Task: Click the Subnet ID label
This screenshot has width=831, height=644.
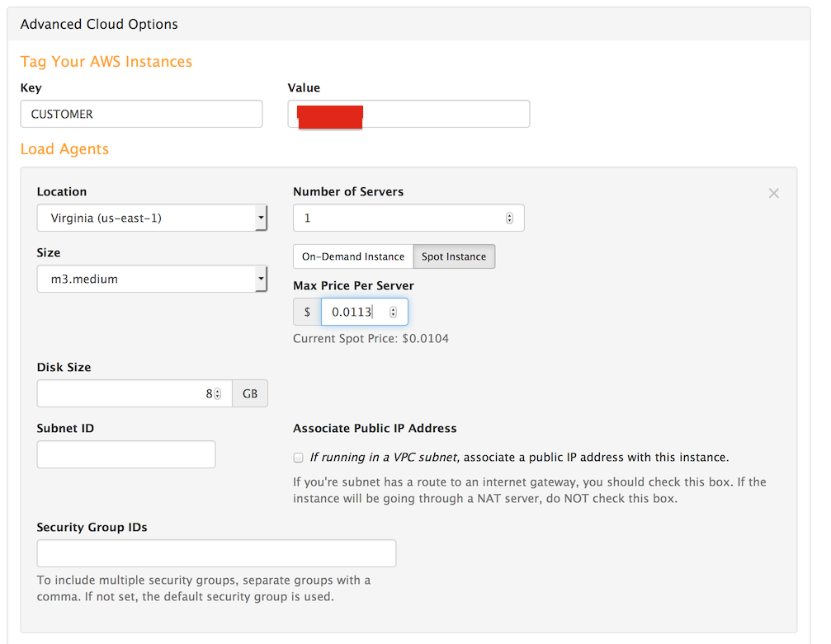Action: click(65, 428)
